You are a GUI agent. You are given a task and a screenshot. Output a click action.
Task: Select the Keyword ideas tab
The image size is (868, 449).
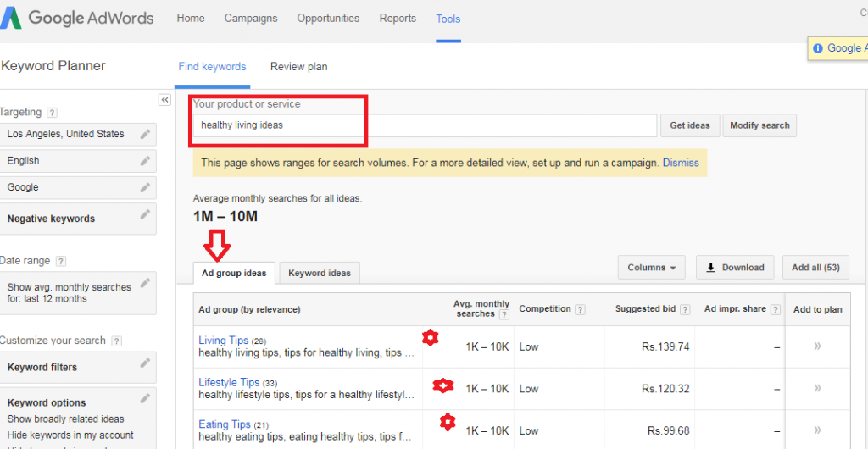[x=320, y=273]
